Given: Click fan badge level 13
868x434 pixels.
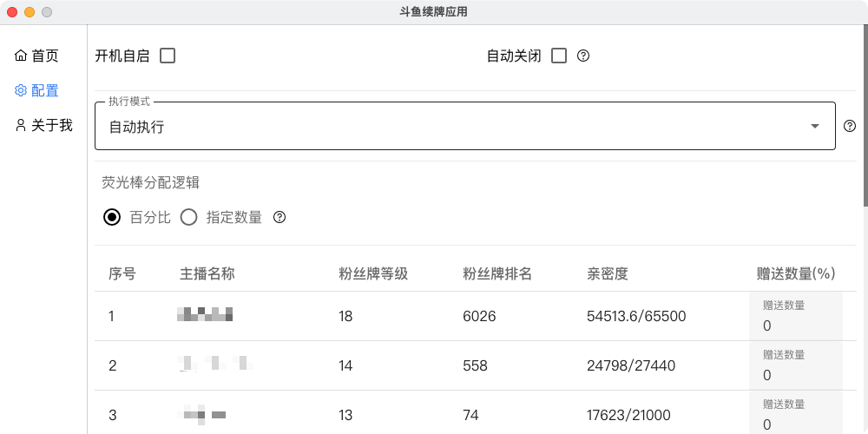Looking at the screenshot, I should [x=345, y=415].
